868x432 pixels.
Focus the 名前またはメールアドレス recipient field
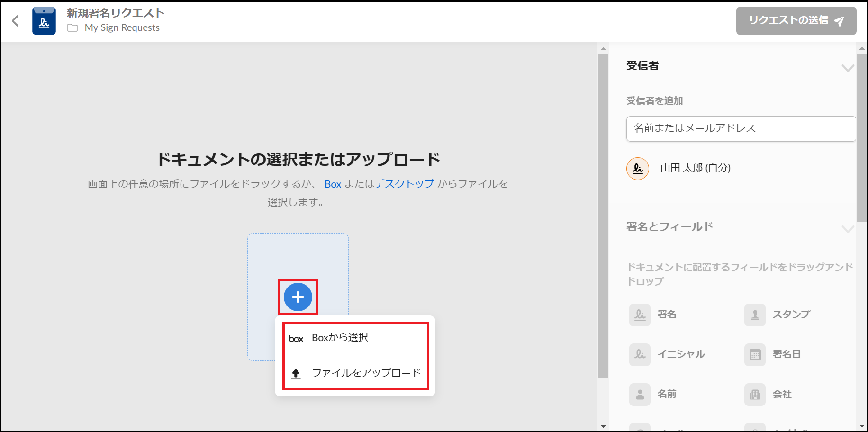coord(741,128)
